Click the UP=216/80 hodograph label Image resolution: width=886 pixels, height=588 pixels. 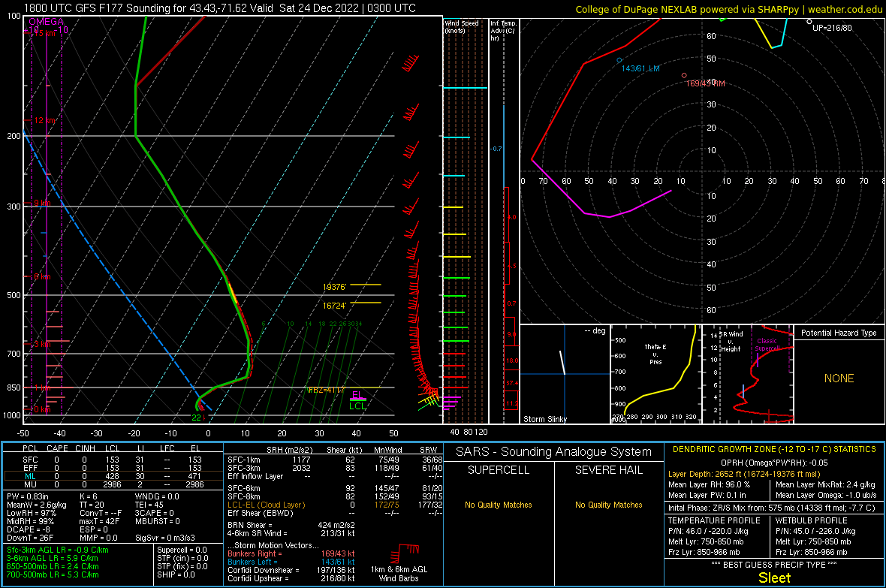coord(832,28)
